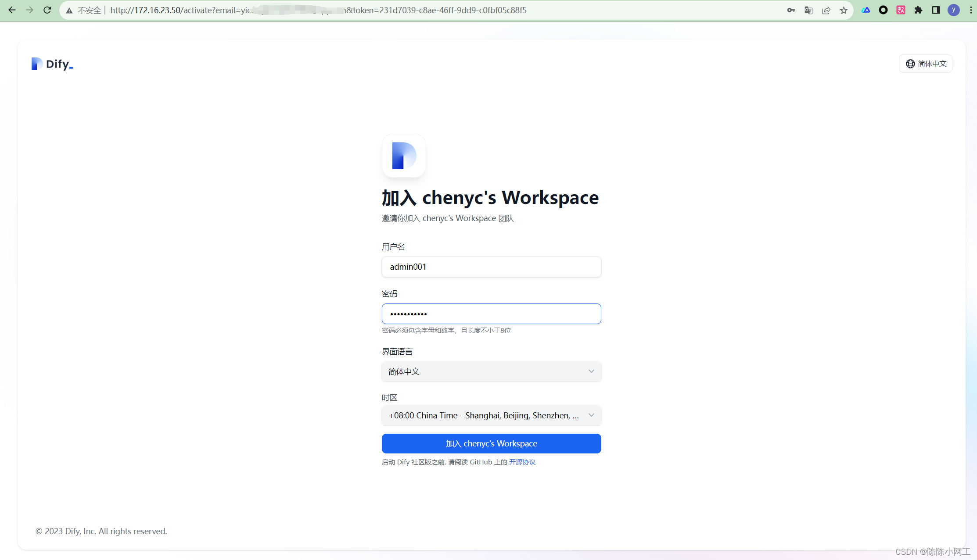The image size is (977, 560).
Task: Click the share page icon
Action: click(x=826, y=10)
